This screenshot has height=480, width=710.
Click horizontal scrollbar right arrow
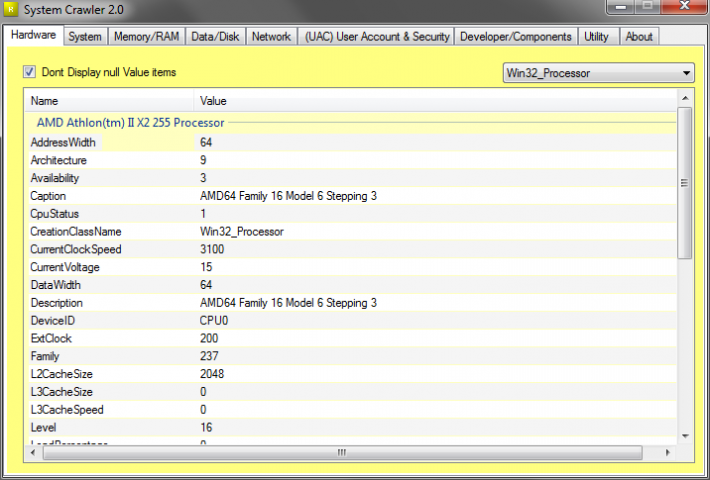click(x=667, y=452)
